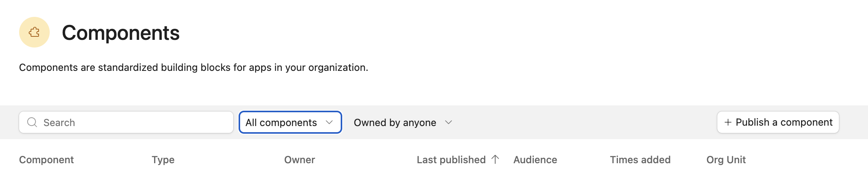Sort by the Audience column header
Viewport: 868px width, 177px height.
tap(535, 160)
